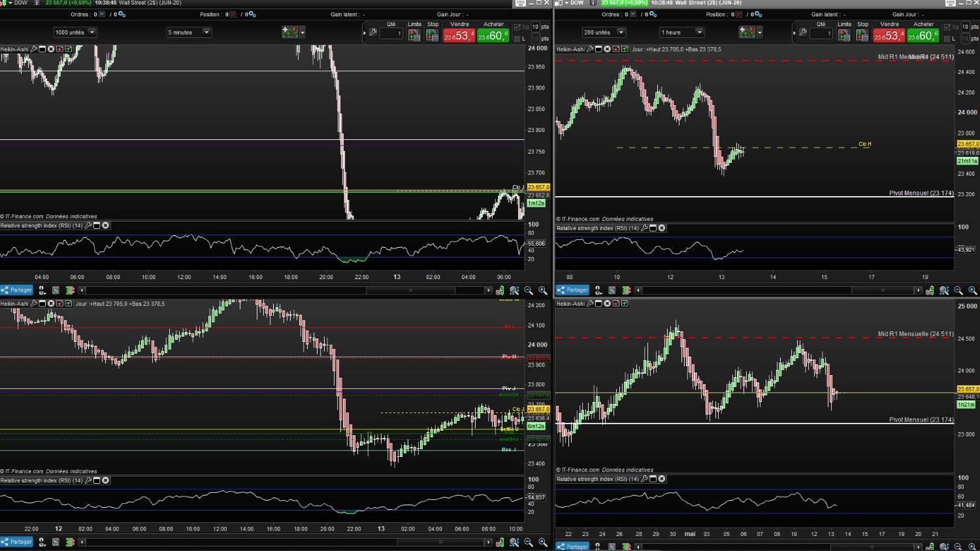Open the 200 unités dropdown
This screenshot has height=551, width=980.
pyautogui.click(x=604, y=32)
